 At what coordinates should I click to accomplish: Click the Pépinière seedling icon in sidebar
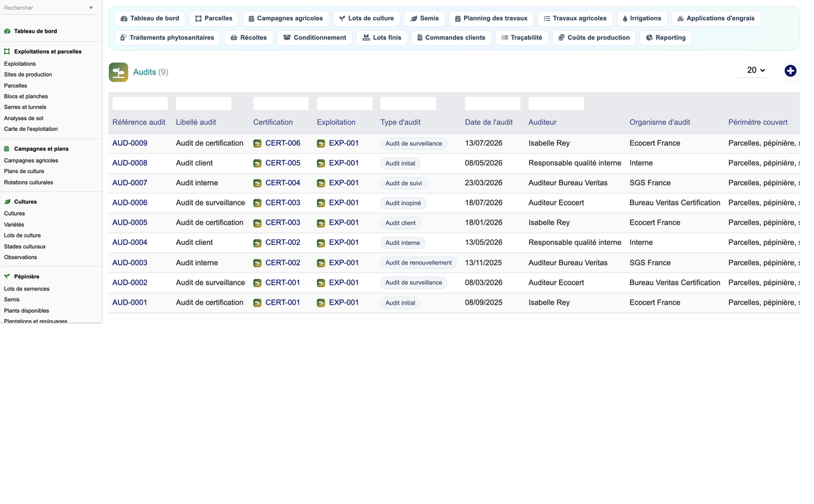(7, 277)
